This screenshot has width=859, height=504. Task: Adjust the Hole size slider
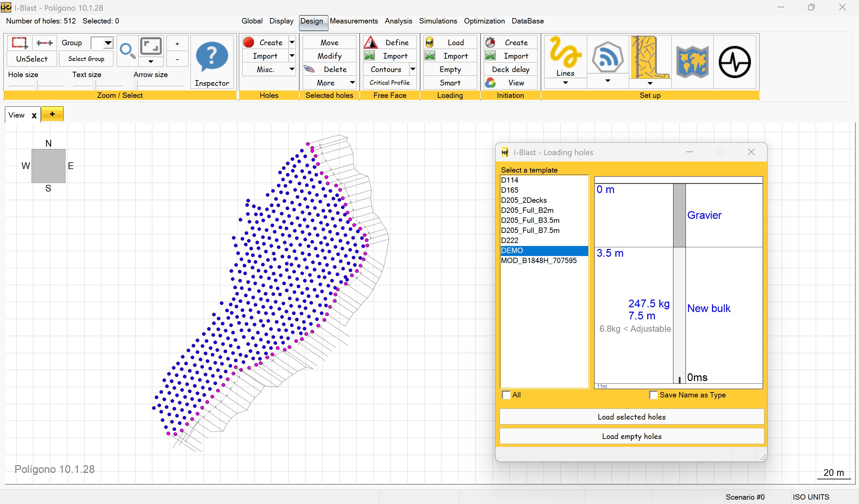point(36,85)
